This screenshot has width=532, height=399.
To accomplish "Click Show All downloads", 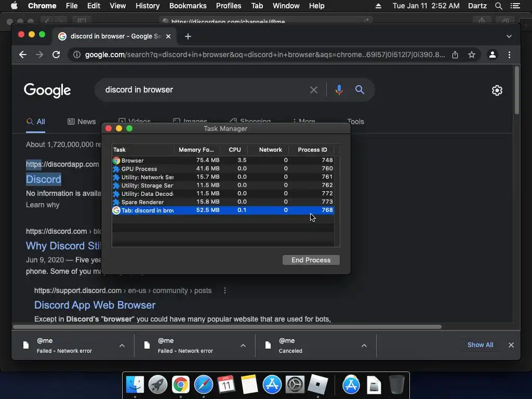I will point(480,345).
